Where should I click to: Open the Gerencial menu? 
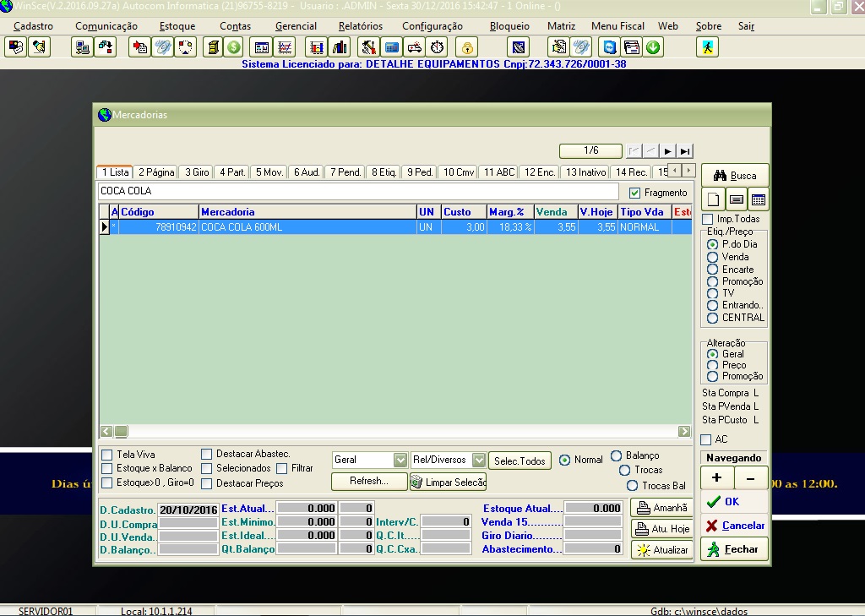(x=296, y=26)
